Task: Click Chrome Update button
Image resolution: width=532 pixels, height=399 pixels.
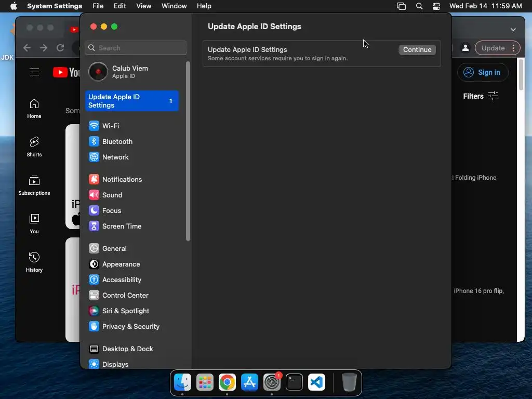Action: (x=493, y=48)
